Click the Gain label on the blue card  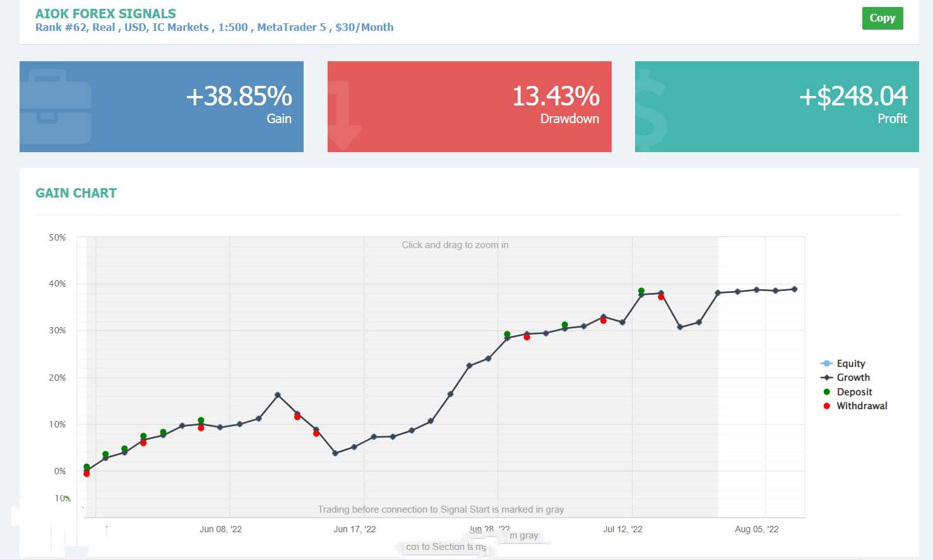pos(279,119)
